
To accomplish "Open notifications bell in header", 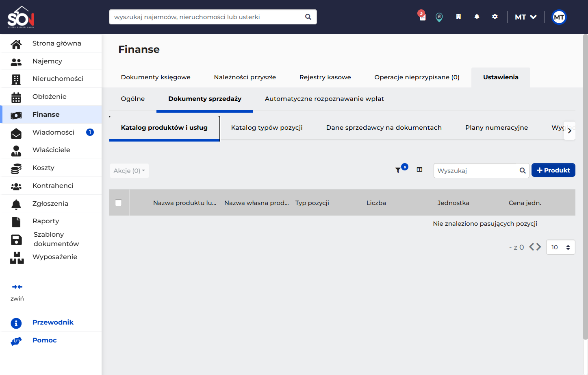I will (477, 17).
